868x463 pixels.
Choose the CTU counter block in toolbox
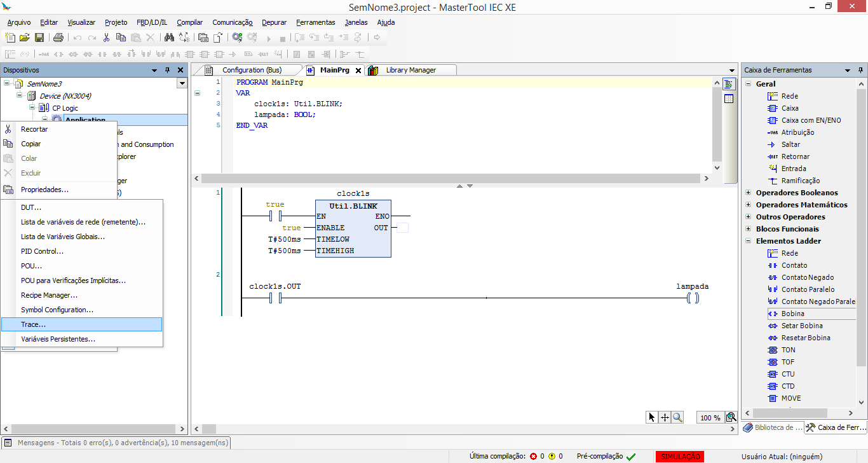tap(788, 374)
